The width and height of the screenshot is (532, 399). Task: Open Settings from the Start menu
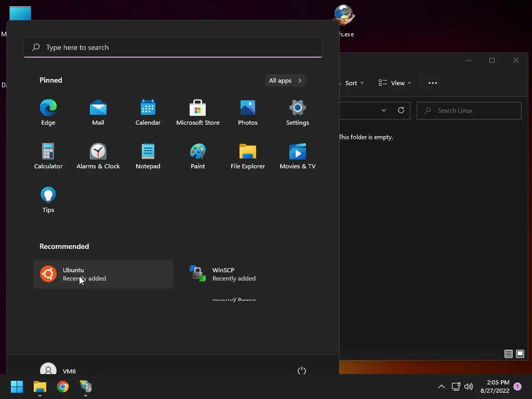coord(298,113)
